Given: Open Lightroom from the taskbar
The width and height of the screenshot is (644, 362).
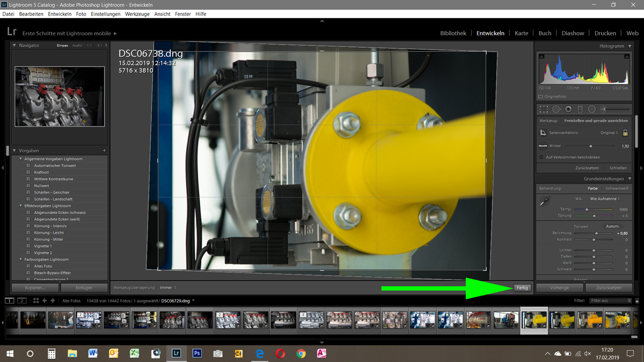Looking at the screenshot, I should pos(176,353).
